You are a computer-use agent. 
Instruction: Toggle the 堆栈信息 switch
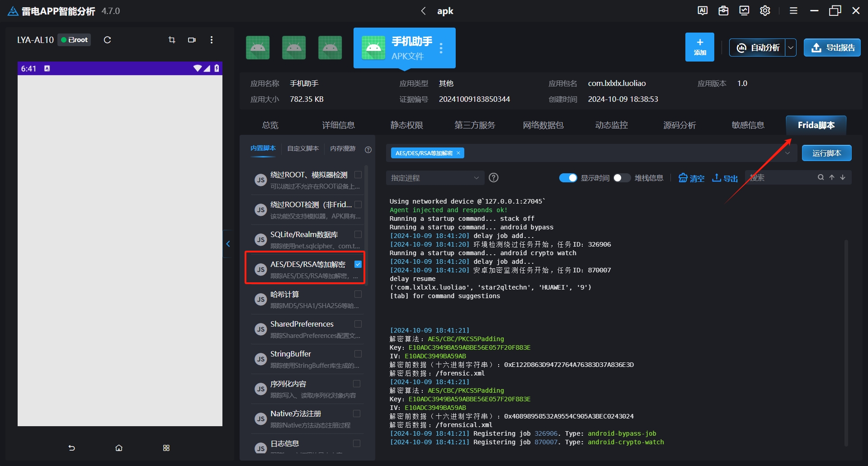[x=622, y=178]
